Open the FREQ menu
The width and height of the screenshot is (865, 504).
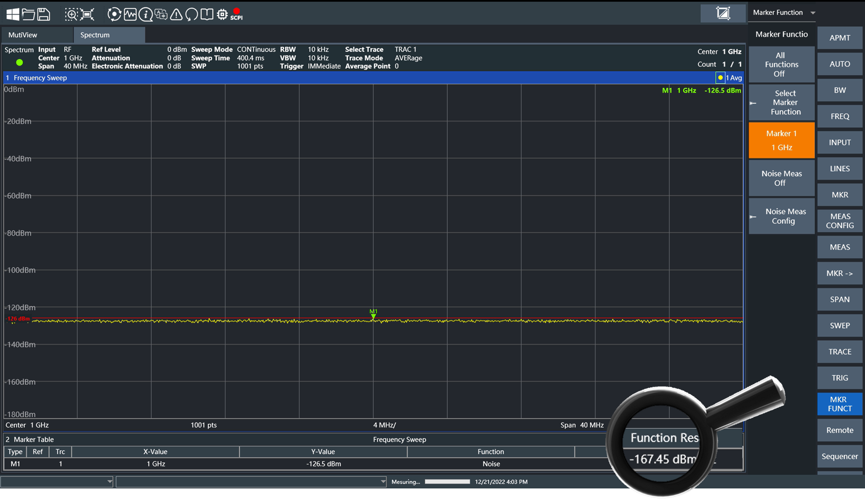point(840,116)
